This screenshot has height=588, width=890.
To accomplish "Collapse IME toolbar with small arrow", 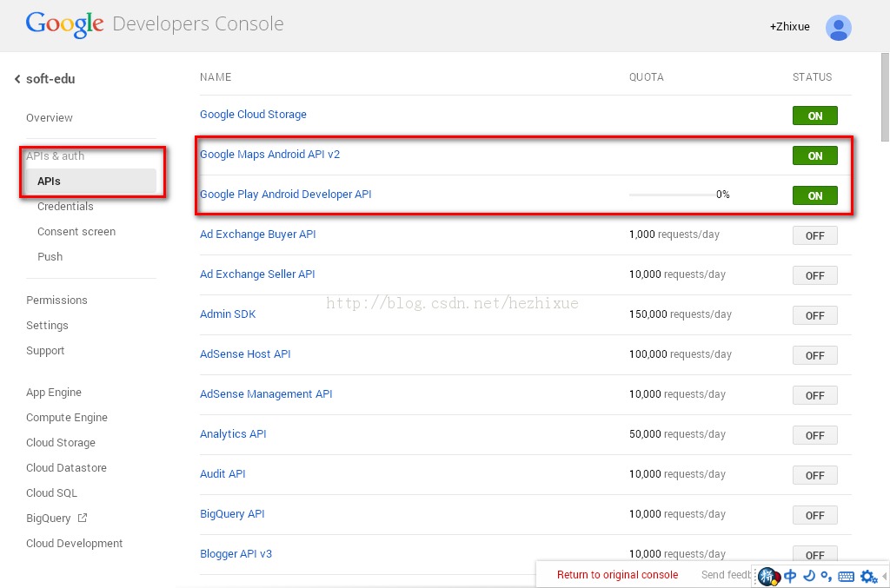I will pyautogui.click(x=884, y=576).
